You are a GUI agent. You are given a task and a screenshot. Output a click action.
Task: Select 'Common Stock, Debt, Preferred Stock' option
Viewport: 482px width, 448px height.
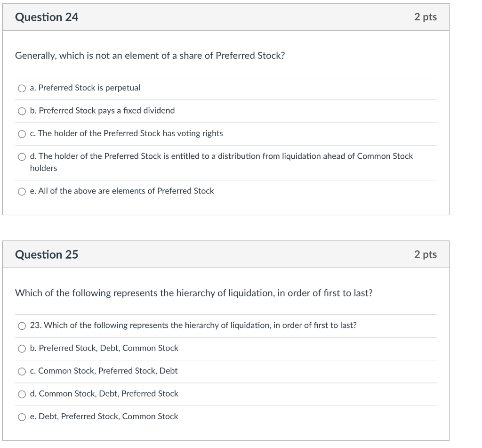tap(22, 394)
